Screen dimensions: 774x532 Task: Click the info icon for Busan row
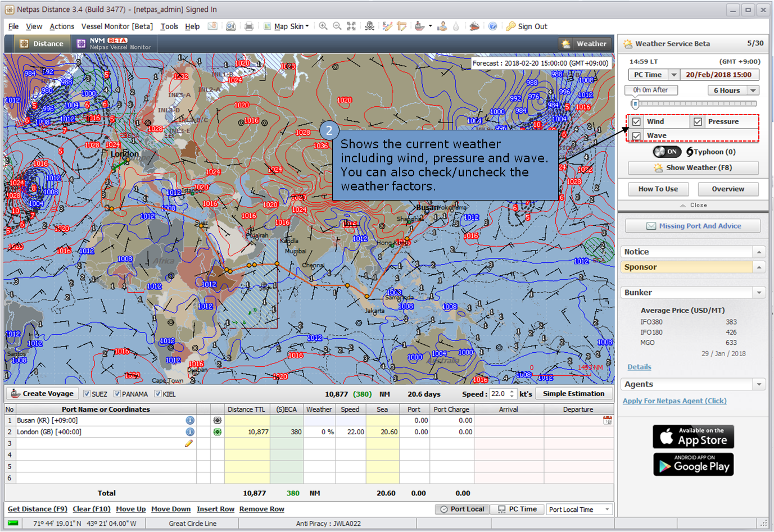[x=190, y=420]
